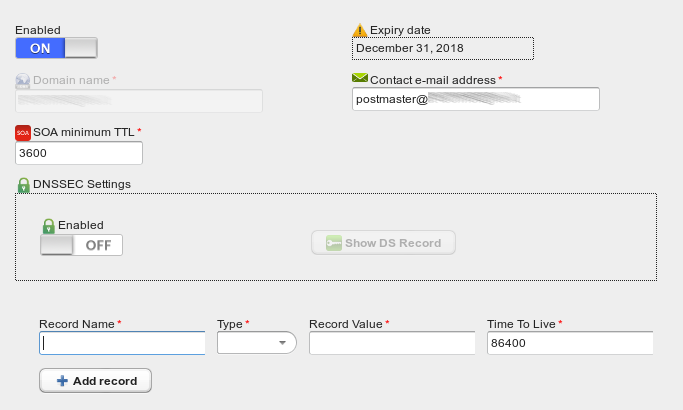Click the Type dropdown arrow

282,343
